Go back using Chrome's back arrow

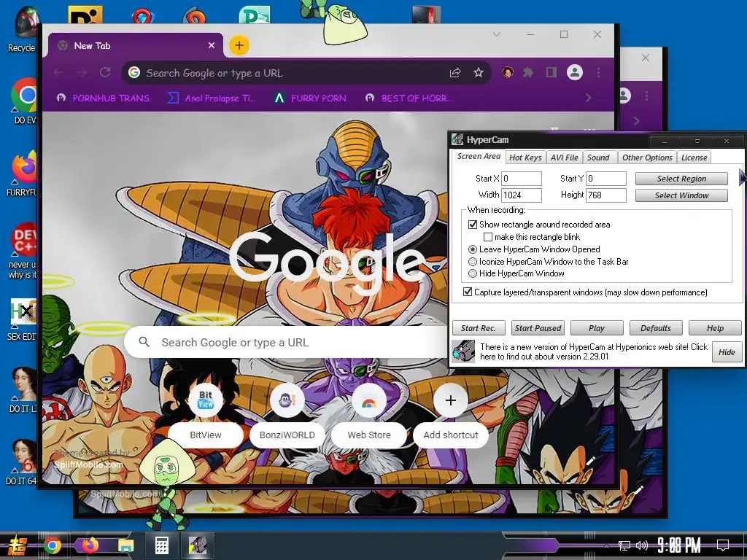click(58, 72)
